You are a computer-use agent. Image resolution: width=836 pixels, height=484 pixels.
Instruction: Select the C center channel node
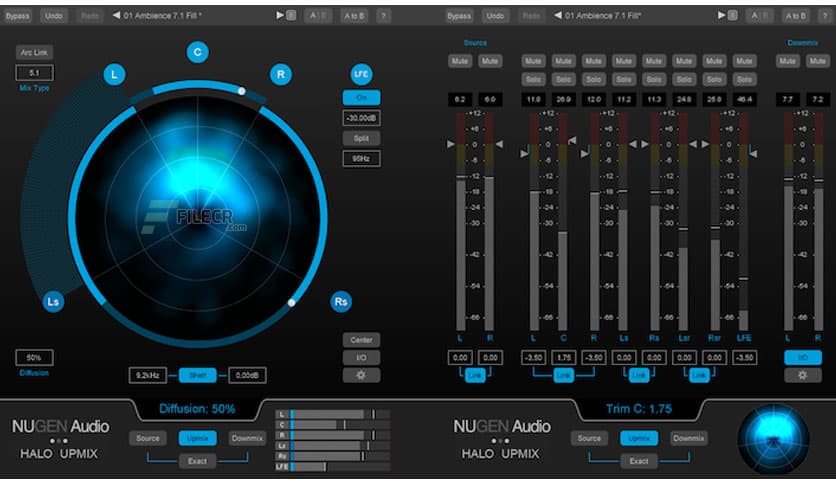pyautogui.click(x=197, y=52)
